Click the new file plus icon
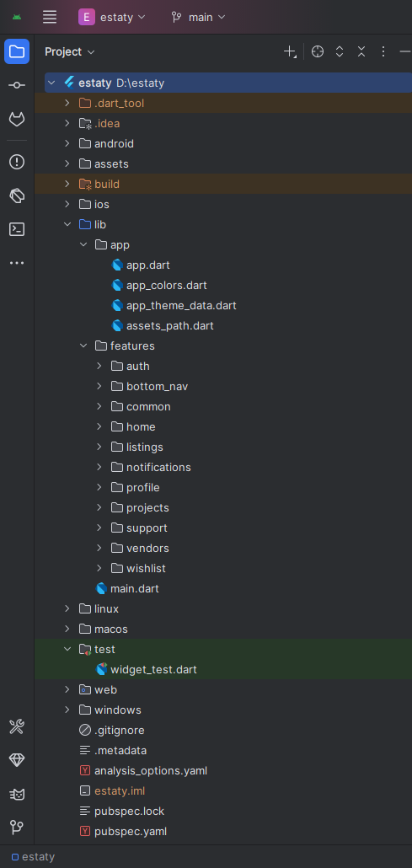 (290, 51)
